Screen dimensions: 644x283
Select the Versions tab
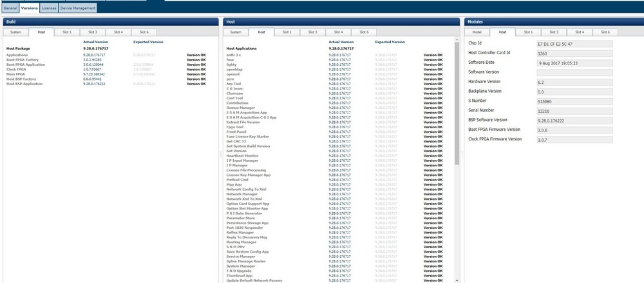click(29, 8)
